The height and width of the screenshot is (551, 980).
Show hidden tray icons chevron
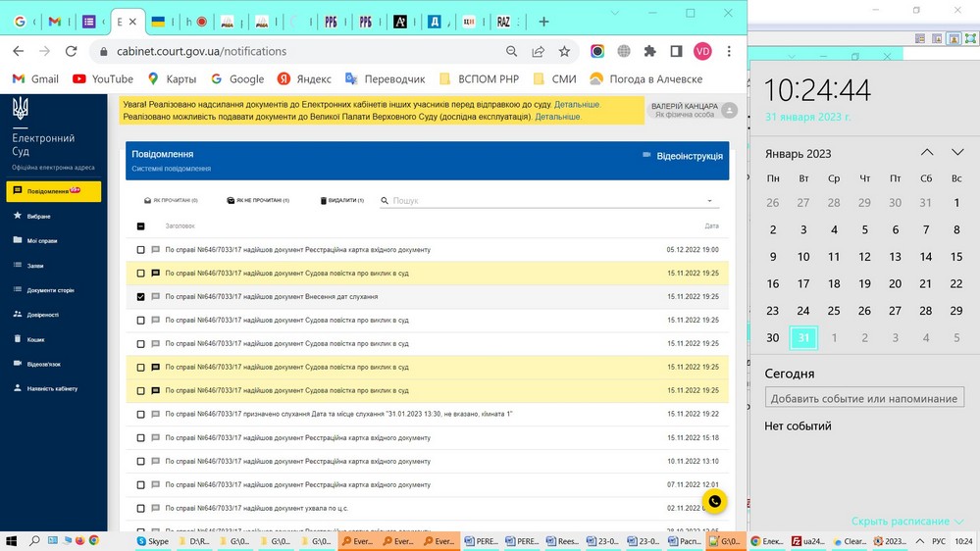tap(920, 541)
